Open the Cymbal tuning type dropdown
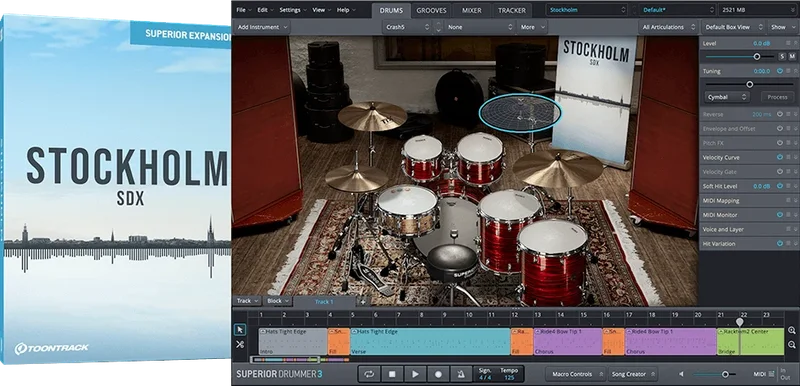The width and height of the screenshot is (800, 386). click(x=727, y=97)
